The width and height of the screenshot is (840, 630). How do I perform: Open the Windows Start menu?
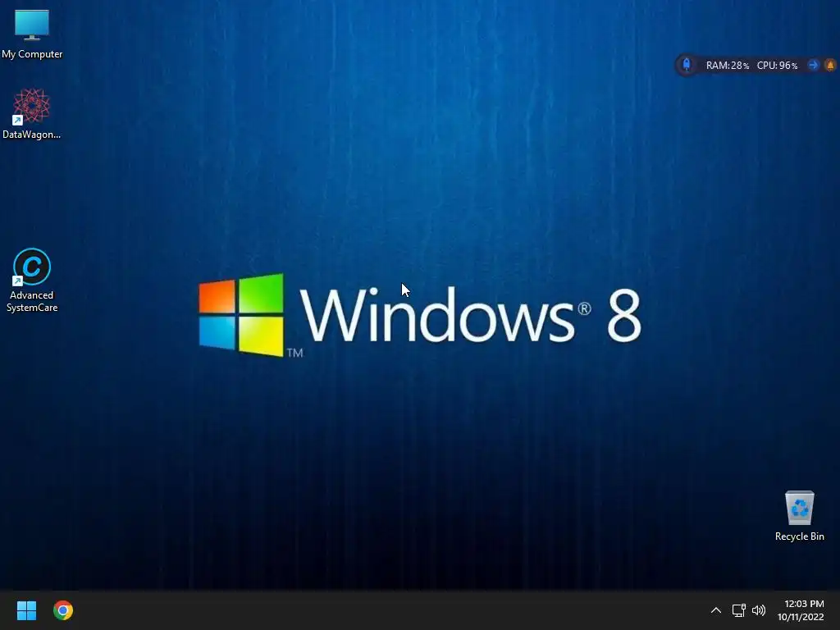coord(26,610)
